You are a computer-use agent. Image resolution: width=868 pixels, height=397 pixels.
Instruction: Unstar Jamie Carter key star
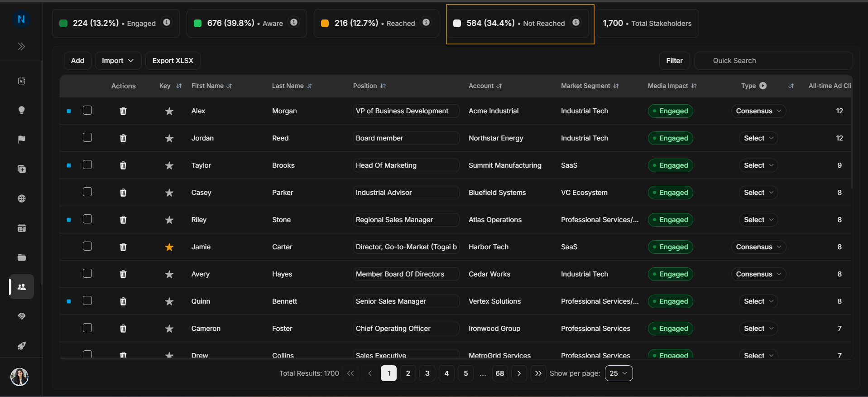[x=169, y=247]
